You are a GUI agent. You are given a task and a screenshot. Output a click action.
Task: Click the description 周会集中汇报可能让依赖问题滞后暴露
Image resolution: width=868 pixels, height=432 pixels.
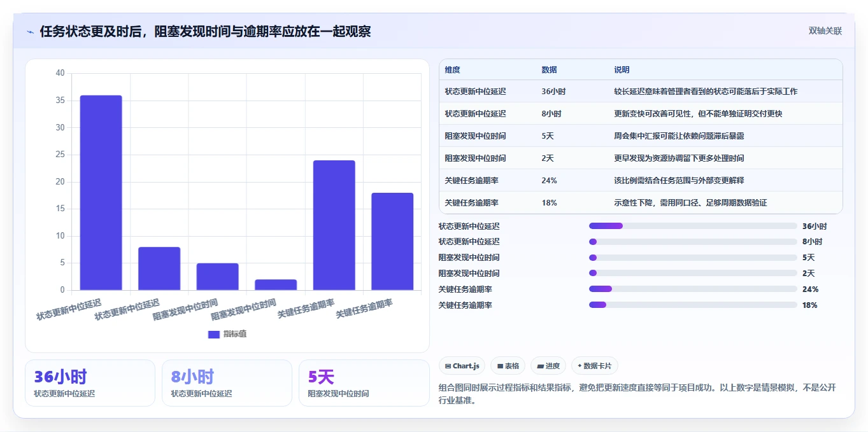pyautogui.click(x=679, y=136)
